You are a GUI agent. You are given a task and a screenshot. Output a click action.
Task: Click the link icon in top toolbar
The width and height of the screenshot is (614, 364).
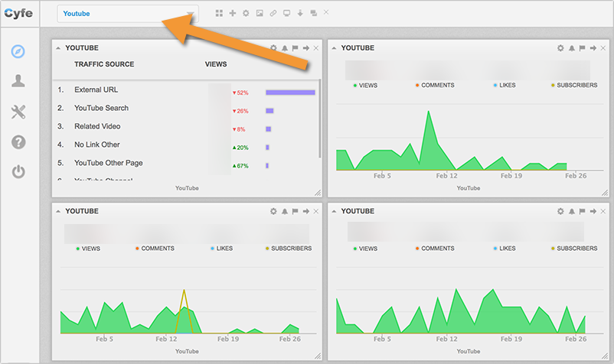point(273,14)
